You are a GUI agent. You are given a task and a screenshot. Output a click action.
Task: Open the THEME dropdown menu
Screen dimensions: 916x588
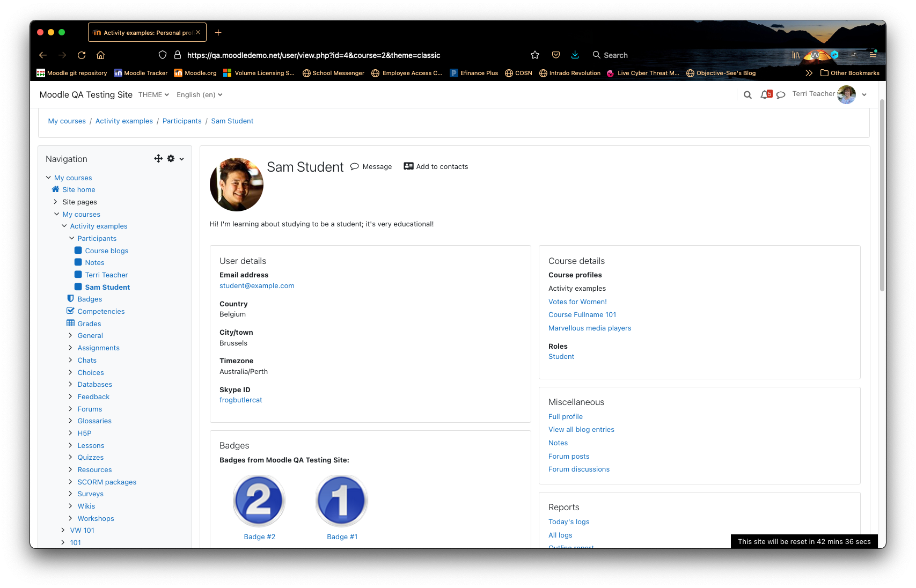click(x=153, y=95)
